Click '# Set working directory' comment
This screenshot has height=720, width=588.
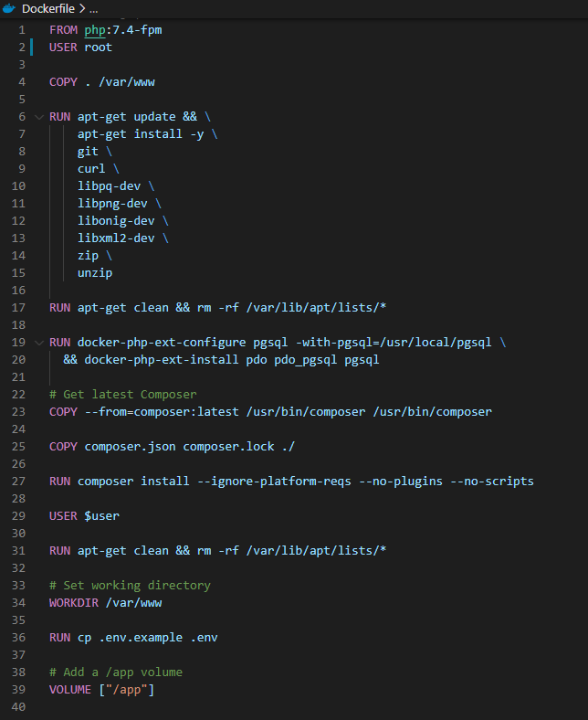(x=130, y=586)
